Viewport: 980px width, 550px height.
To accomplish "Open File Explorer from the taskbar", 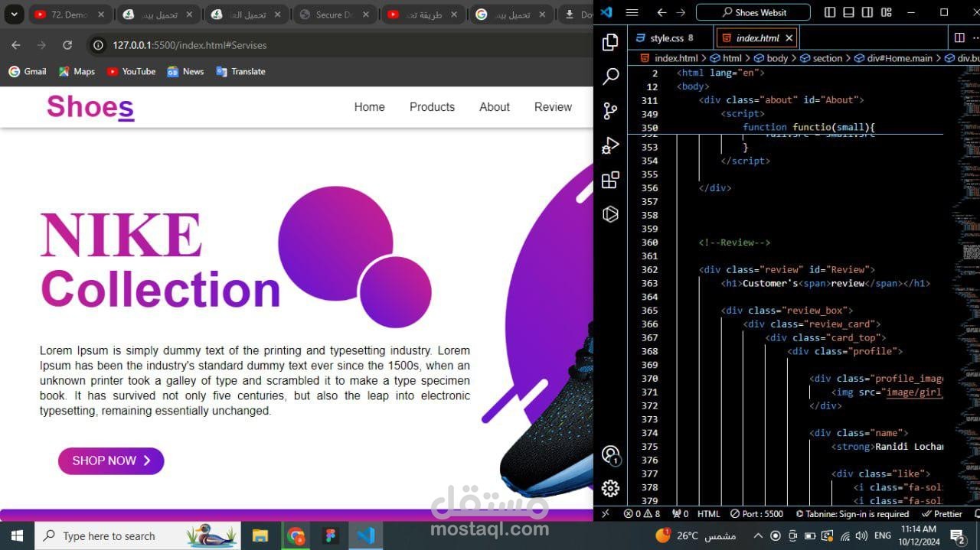I will coord(260,535).
